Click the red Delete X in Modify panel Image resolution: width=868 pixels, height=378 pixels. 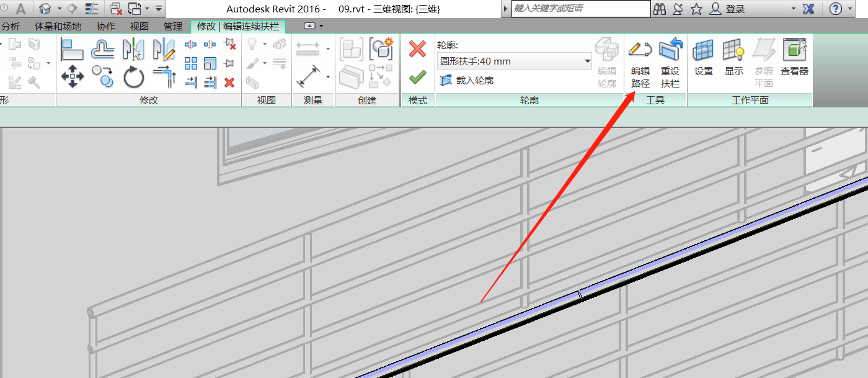[229, 82]
